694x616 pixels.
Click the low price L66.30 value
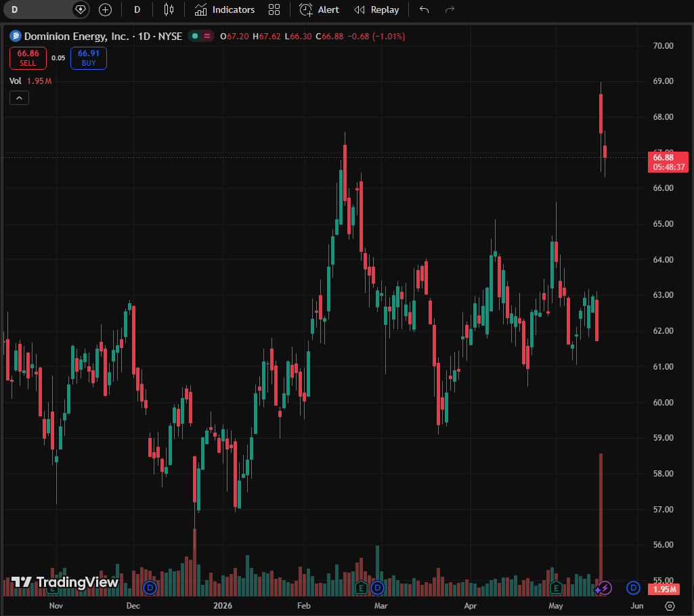tap(298, 37)
